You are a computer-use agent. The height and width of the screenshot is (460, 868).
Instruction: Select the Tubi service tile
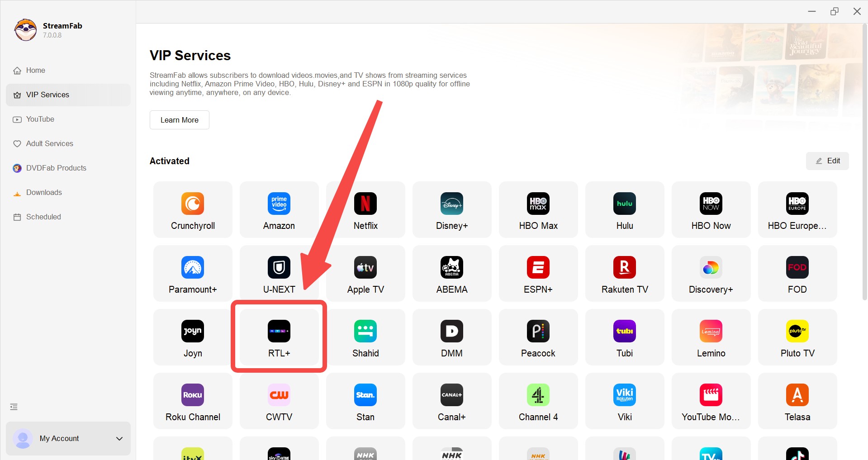625,337
